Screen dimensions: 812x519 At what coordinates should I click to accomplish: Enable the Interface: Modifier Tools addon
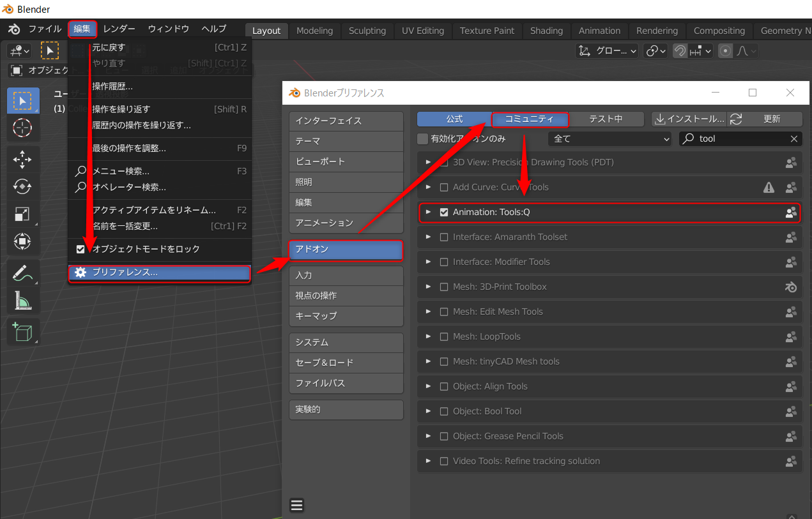pos(444,262)
